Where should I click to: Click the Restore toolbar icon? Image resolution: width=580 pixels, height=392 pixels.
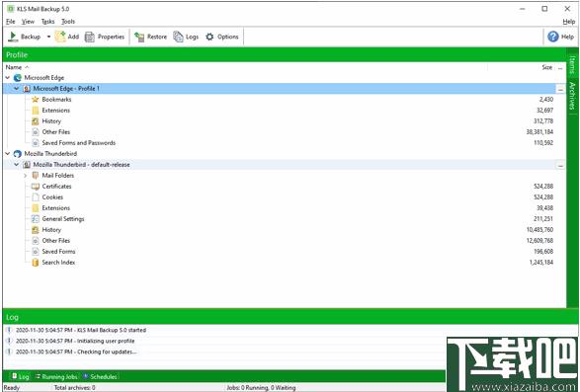[x=139, y=37]
